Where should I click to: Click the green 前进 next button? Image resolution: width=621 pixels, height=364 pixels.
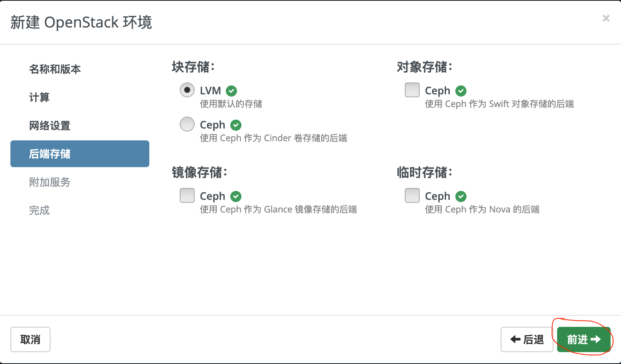point(584,339)
